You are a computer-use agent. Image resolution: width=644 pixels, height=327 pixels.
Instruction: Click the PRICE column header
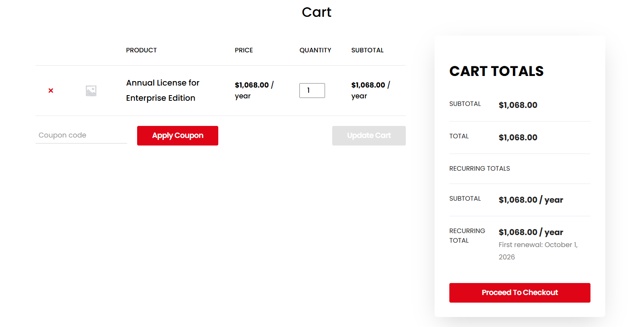pos(243,50)
